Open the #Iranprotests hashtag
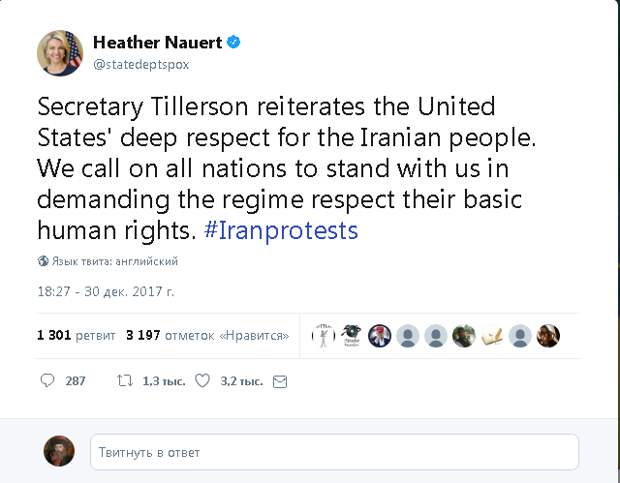 coord(281,230)
